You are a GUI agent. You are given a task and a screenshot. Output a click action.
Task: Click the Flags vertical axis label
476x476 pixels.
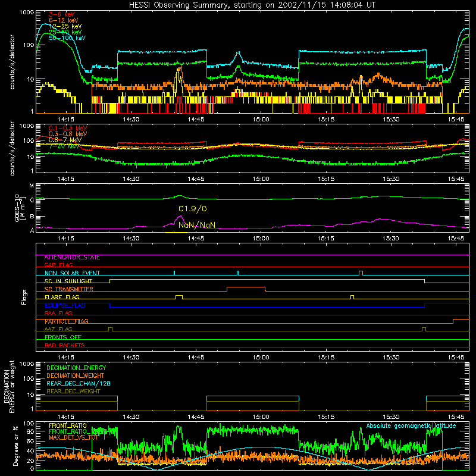click(x=24, y=297)
